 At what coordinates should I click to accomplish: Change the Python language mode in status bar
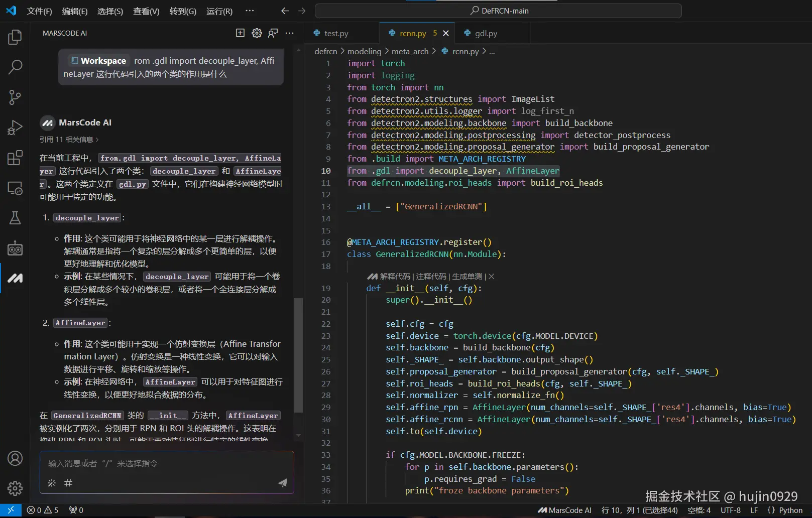[790, 510]
